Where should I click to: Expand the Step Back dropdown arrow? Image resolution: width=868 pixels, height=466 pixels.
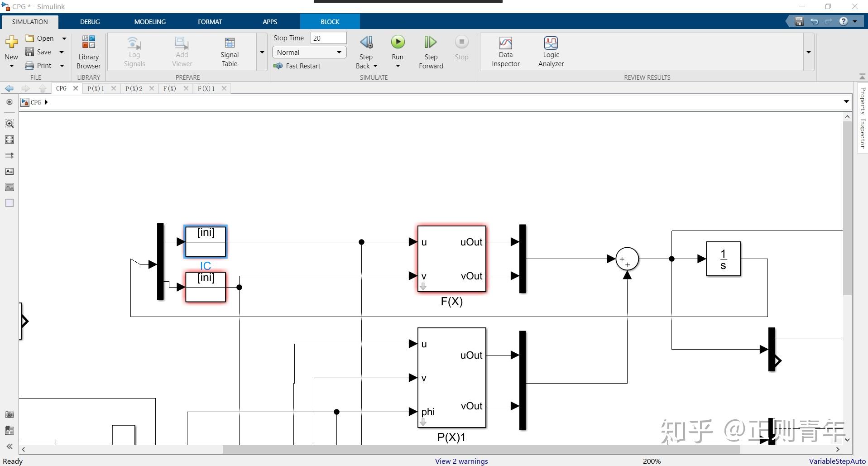coord(375,66)
